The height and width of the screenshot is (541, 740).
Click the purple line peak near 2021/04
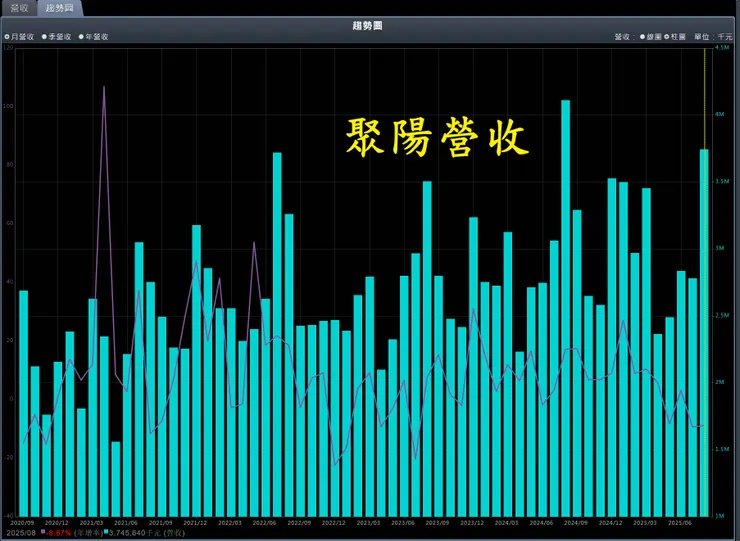click(104, 87)
